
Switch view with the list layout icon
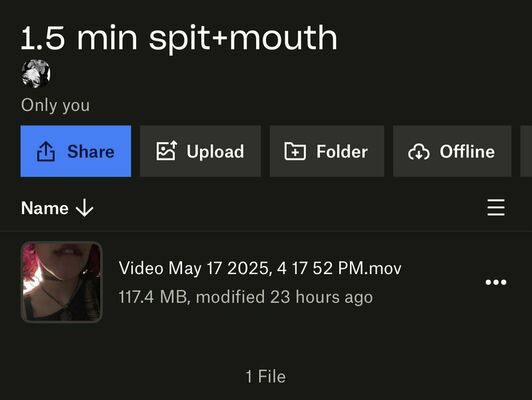496,207
